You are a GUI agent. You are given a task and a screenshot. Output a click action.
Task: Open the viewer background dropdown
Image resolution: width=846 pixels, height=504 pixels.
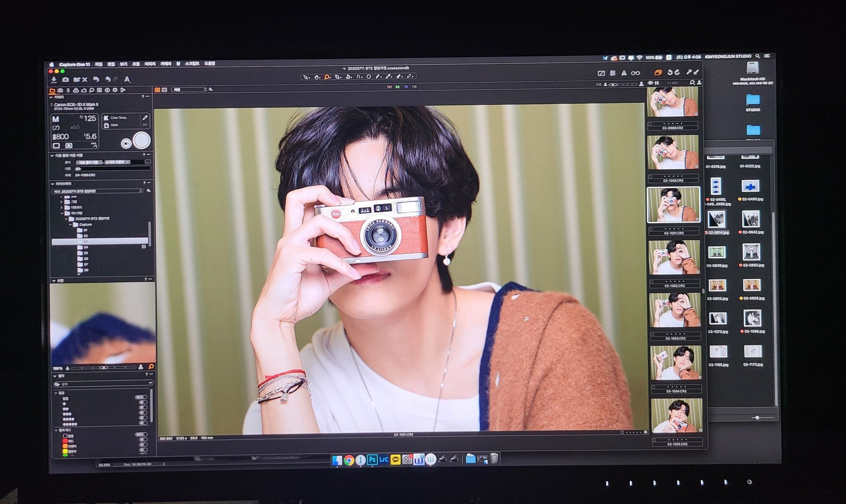tap(189, 90)
